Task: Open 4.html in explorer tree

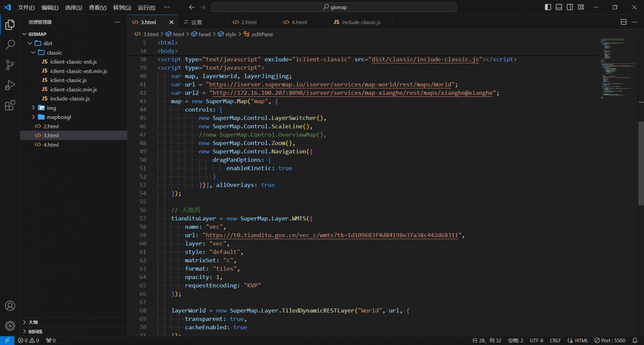Action: tap(74, 145)
